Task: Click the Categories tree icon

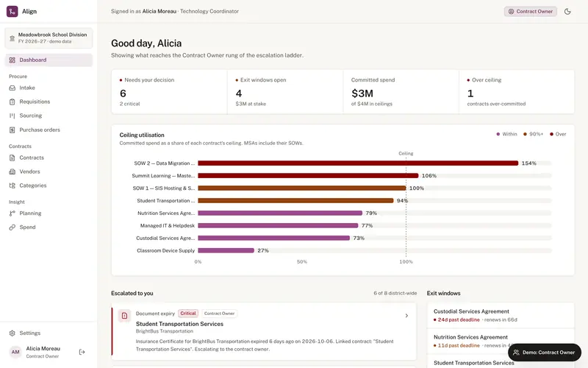Action: pyautogui.click(x=12, y=185)
